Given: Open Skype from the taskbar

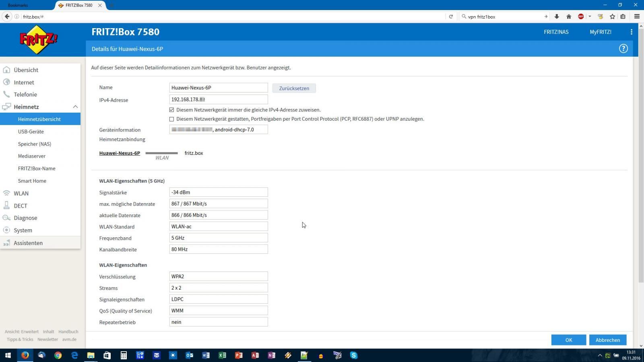Looking at the screenshot, I should point(354,355).
